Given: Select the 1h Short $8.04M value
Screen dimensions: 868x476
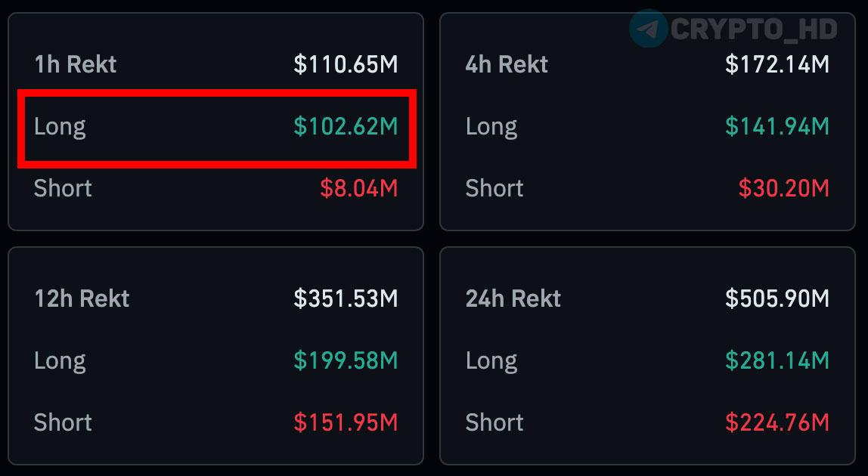Looking at the screenshot, I should tap(358, 188).
